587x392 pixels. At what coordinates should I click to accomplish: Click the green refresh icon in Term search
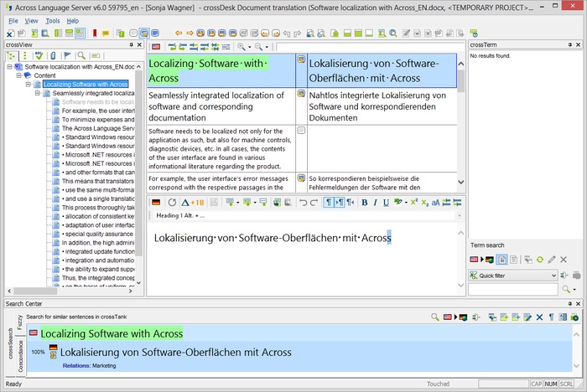coord(540,259)
